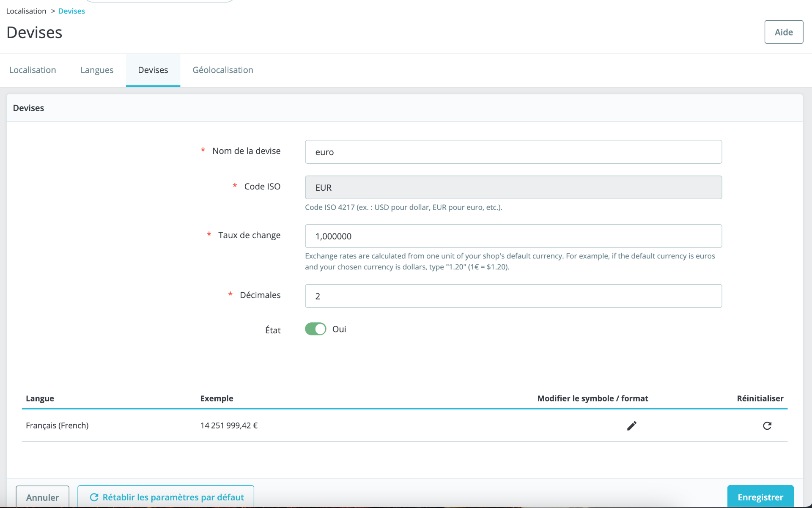812x508 pixels.
Task: Click the Oui label next to toggle
Action: click(x=339, y=329)
